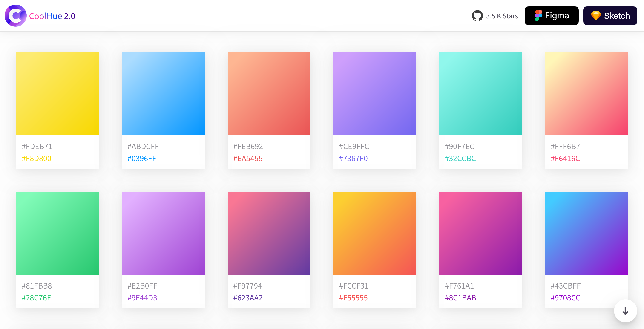Copy the hex code #F97794
The height and width of the screenshot is (329, 644).
[247, 286]
